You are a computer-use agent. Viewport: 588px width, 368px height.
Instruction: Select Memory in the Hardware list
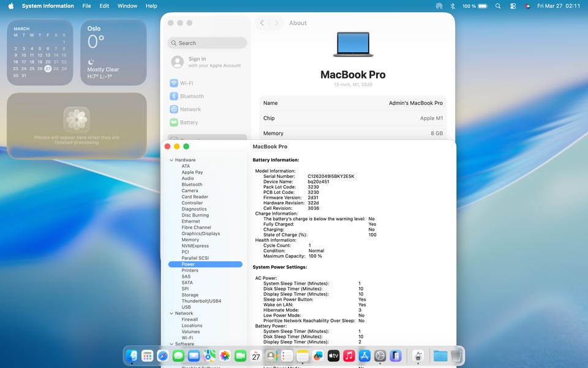tap(190, 240)
